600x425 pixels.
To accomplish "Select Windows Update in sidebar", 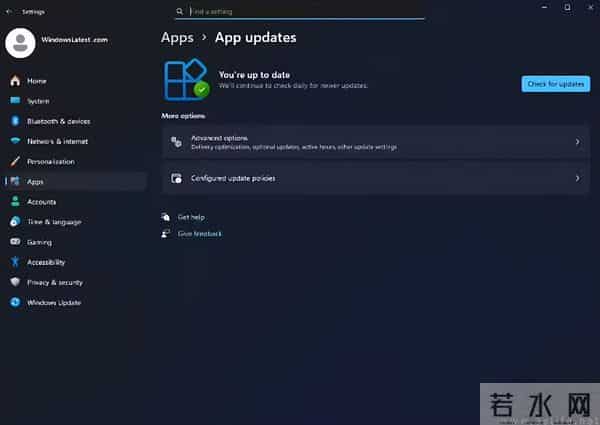I will point(76,303).
